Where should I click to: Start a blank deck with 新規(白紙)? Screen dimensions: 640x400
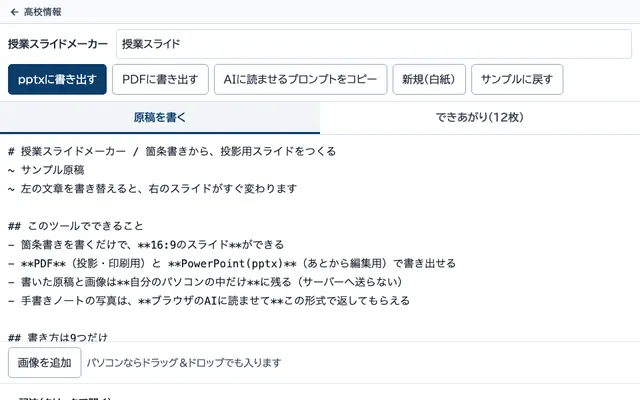(x=429, y=79)
